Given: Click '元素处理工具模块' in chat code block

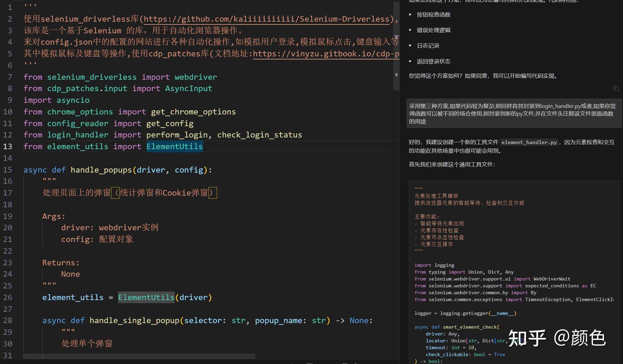Looking at the screenshot, I should pos(436,196).
